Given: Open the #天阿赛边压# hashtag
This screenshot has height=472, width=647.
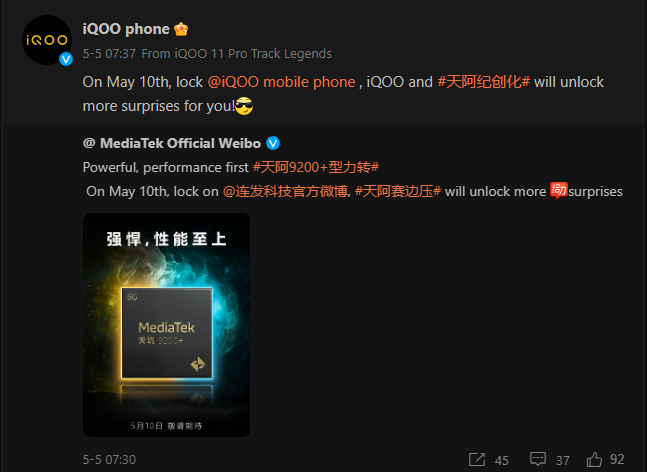Looking at the screenshot, I should click(x=398, y=191).
